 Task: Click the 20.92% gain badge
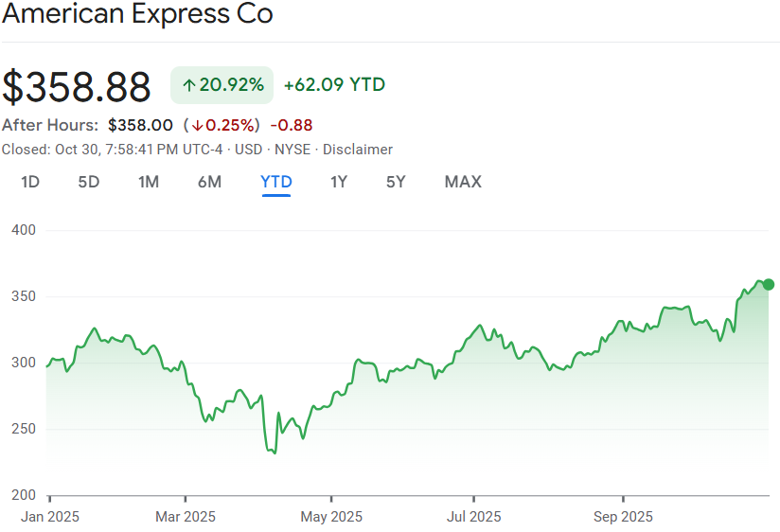point(222,85)
